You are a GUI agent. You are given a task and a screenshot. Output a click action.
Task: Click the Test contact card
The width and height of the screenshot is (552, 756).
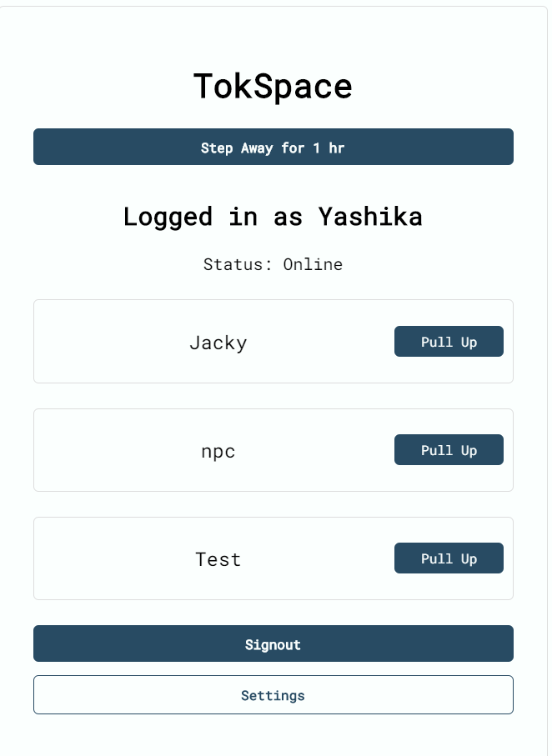click(273, 558)
